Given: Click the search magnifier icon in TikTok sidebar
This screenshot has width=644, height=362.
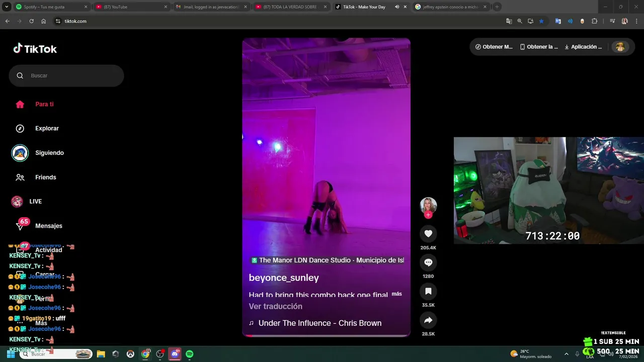Looking at the screenshot, I should [20, 75].
